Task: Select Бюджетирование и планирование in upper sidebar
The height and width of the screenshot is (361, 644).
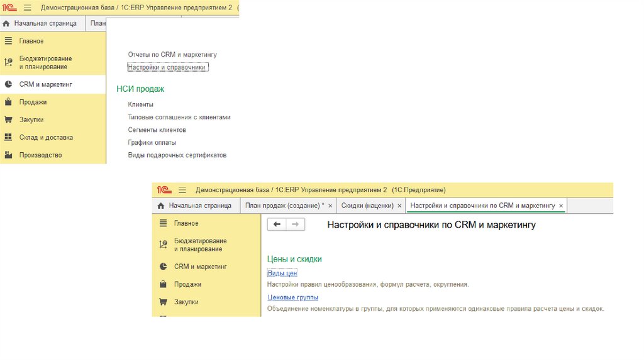Action: (45, 62)
